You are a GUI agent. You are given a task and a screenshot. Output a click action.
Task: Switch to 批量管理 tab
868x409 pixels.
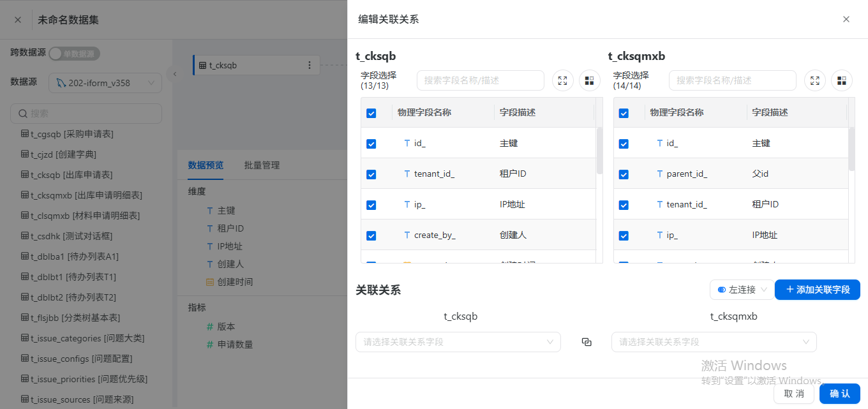point(262,165)
